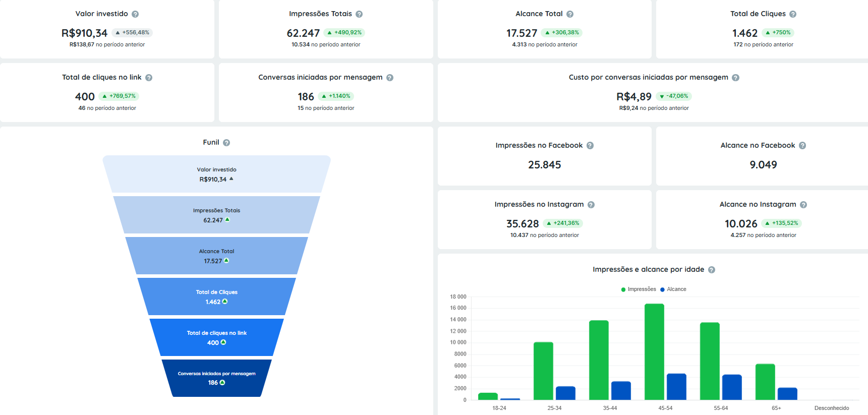
Task: Click help icon beside Conversas iniciadas por mensagem card title
Action: pyautogui.click(x=390, y=78)
